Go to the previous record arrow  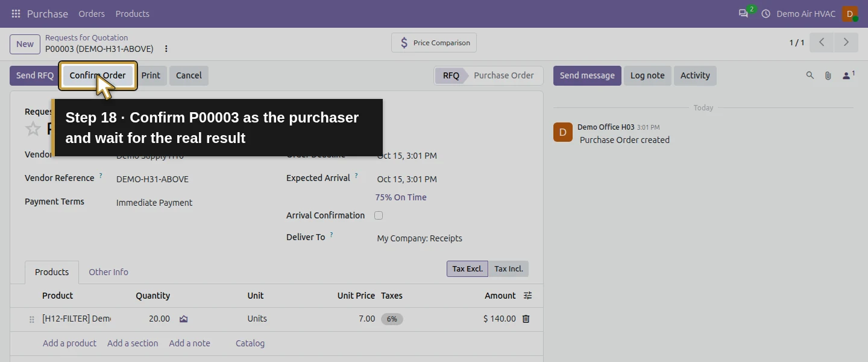pos(822,42)
